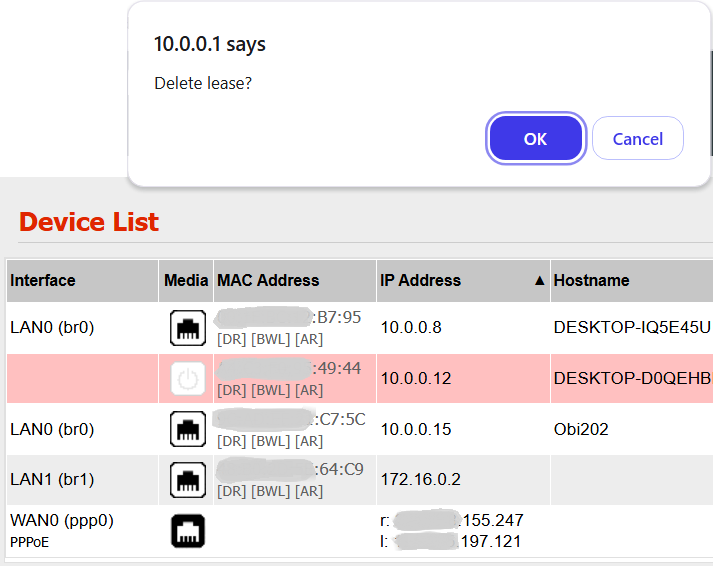Viewport: 713px width, 566px height.
Task: Click the 10.0.0.1 says dialog title
Action: [210, 44]
